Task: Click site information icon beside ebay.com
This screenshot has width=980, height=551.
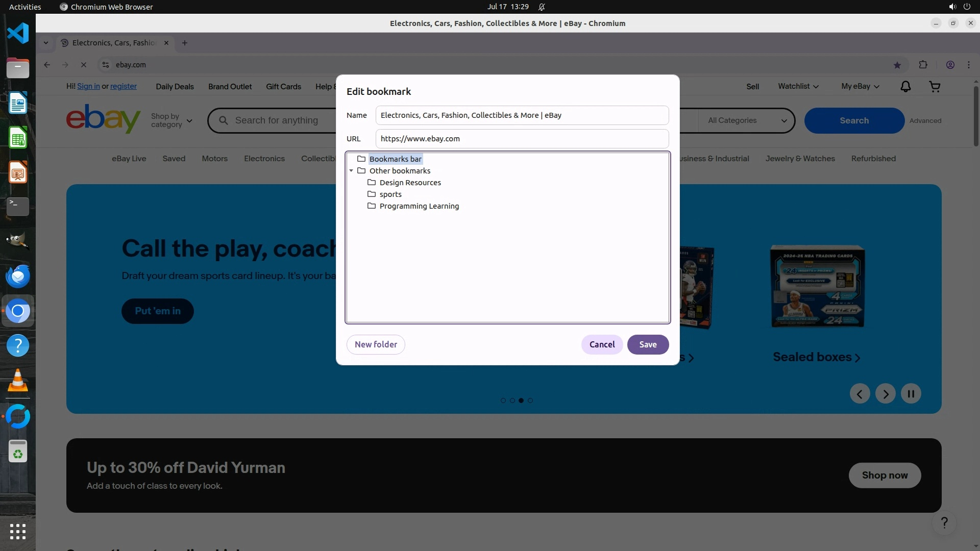Action: (106, 65)
